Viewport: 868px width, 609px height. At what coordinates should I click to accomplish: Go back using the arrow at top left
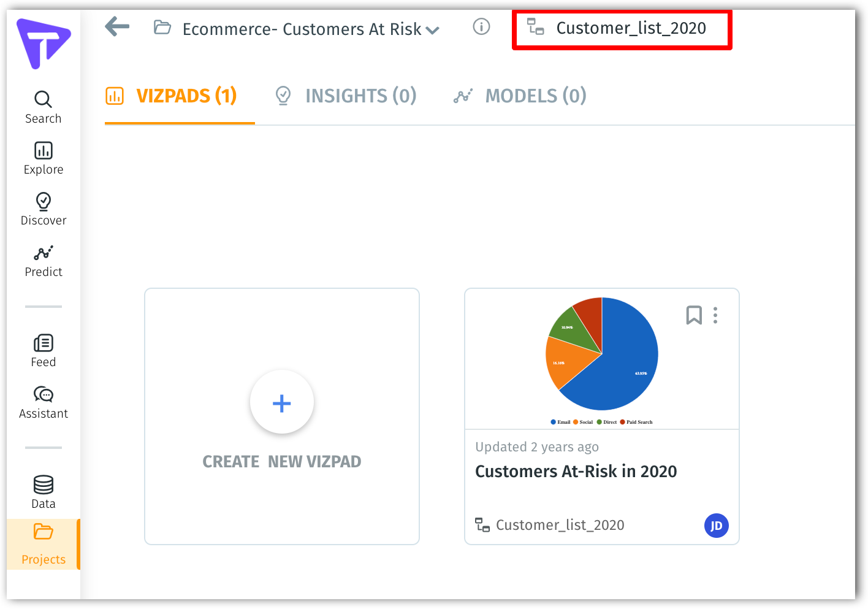(x=116, y=26)
